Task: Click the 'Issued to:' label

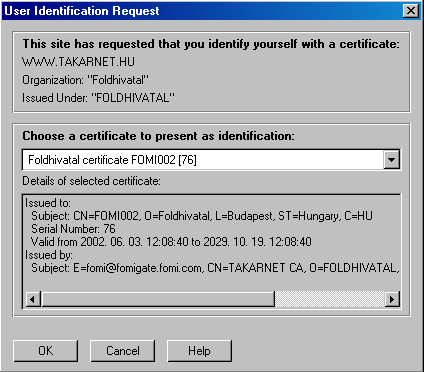Action: (48, 203)
